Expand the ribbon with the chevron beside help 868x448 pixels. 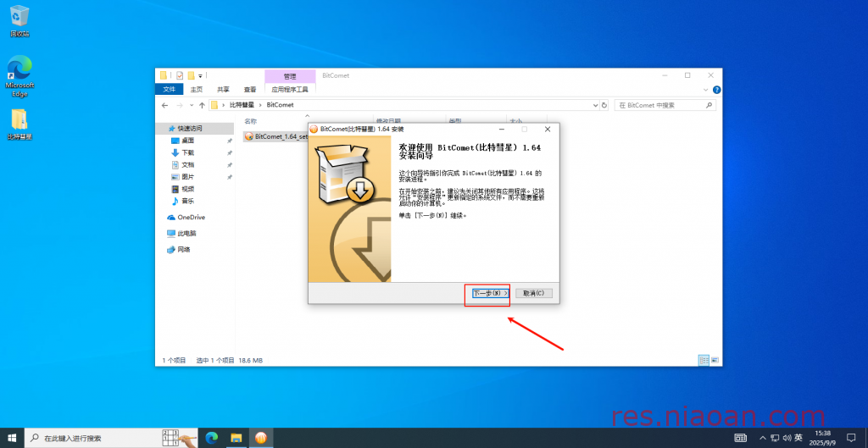point(706,90)
